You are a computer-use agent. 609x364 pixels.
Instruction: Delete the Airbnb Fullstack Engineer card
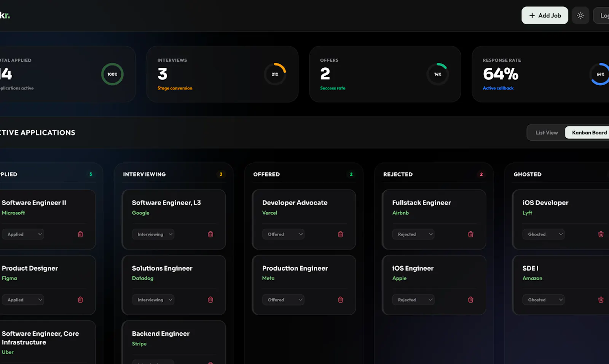(x=471, y=234)
